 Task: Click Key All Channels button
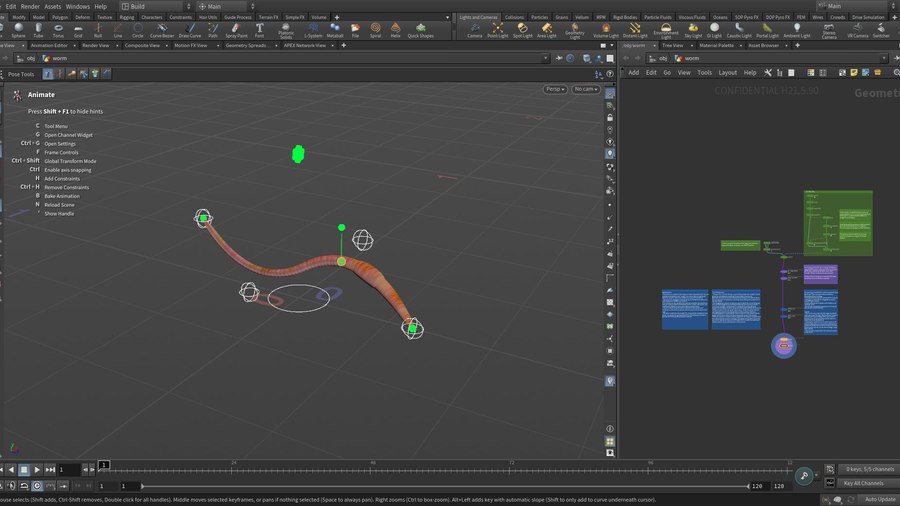point(861,483)
